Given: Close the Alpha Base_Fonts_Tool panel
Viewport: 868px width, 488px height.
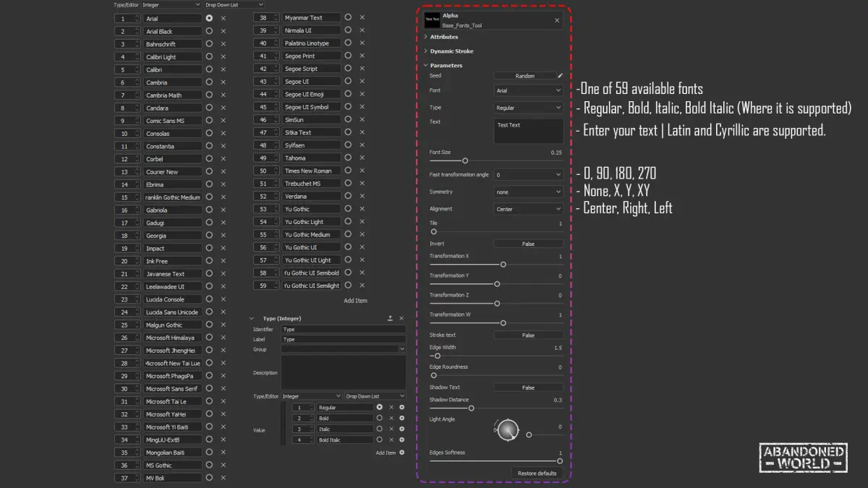Looking at the screenshot, I should (557, 20).
